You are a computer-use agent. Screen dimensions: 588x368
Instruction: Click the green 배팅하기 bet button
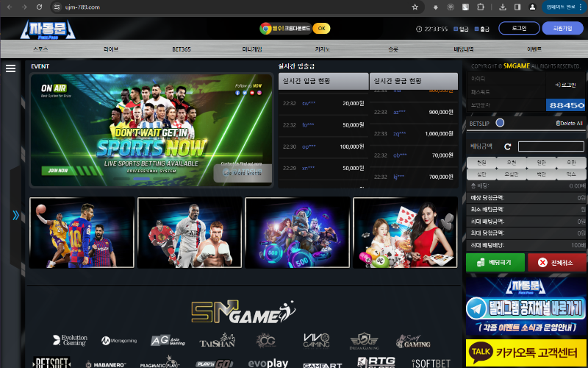[x=495, y=262]
